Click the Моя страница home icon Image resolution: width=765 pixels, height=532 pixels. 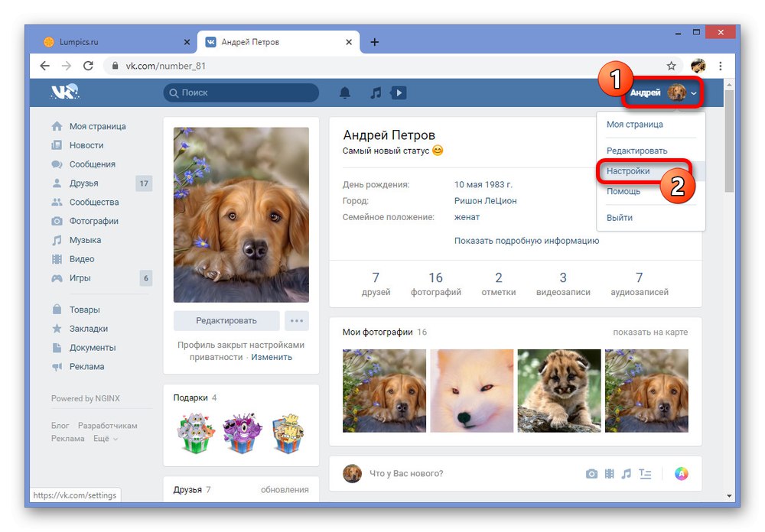[57, 126]
